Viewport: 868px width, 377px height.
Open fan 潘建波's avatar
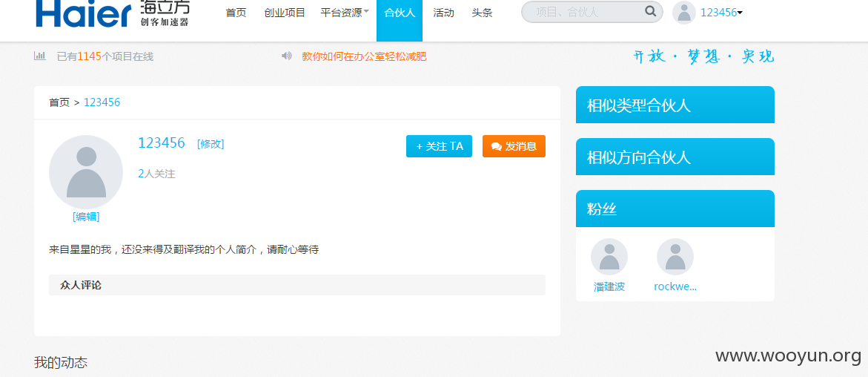(x=609, y=257)
